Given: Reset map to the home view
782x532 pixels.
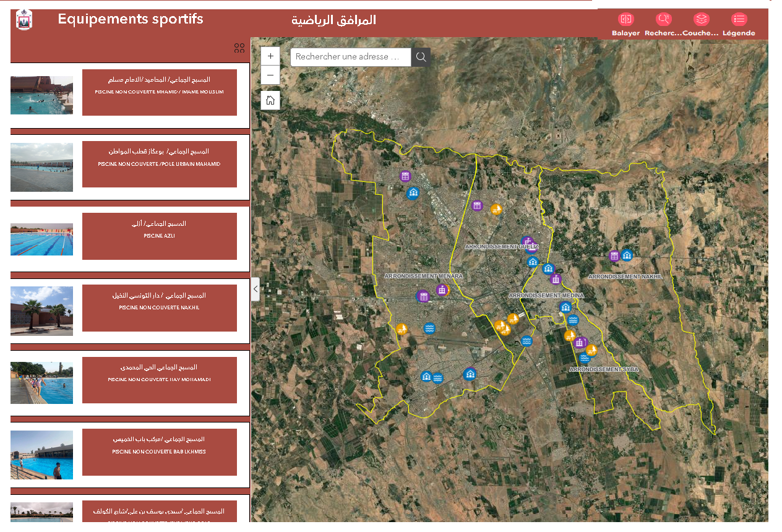Looking at the screenshot, I should pyautogui.click(x=270, y=100).
